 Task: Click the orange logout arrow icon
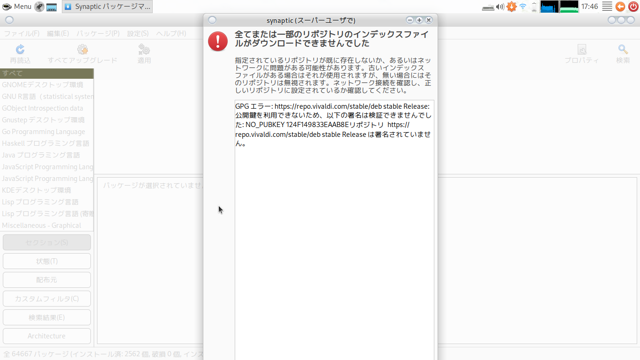620,7
